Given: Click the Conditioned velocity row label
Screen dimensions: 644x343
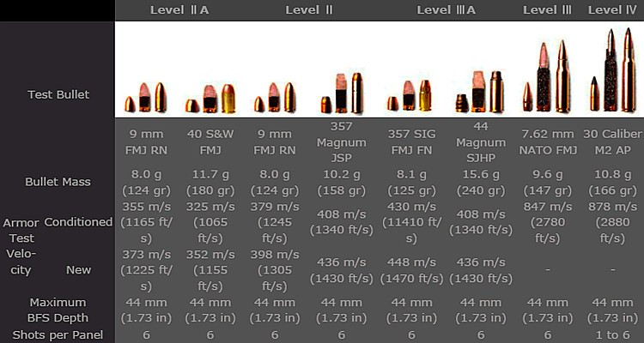Looking at the screenshot, I should click(x=78, y=222).
